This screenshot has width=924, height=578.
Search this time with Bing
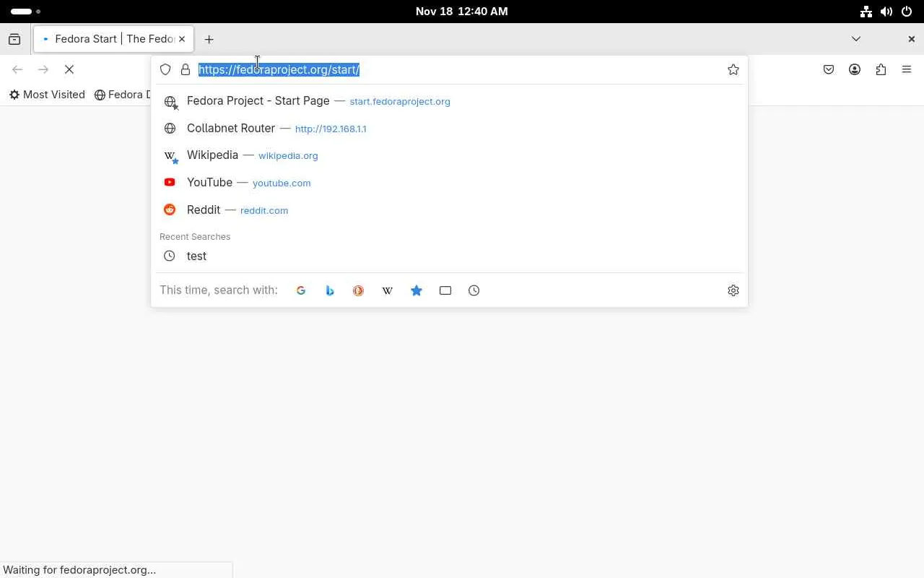click(330, 290)
